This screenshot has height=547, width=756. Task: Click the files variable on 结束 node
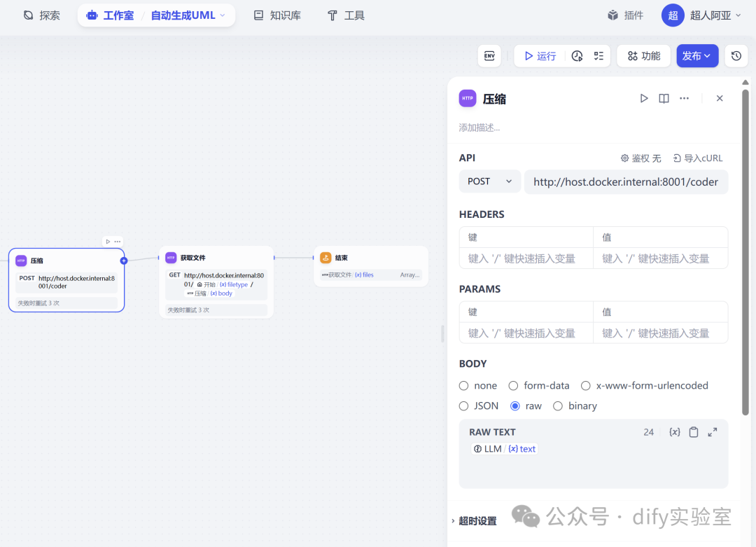point(364,275)
